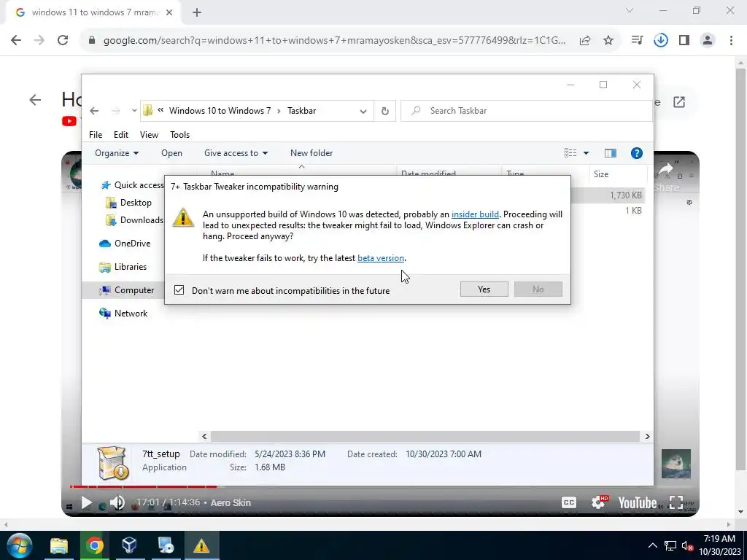This screenshot has height=560, width=747.
Task: Open recent locations dropdown in Explorer
Action: pos(134,111)
